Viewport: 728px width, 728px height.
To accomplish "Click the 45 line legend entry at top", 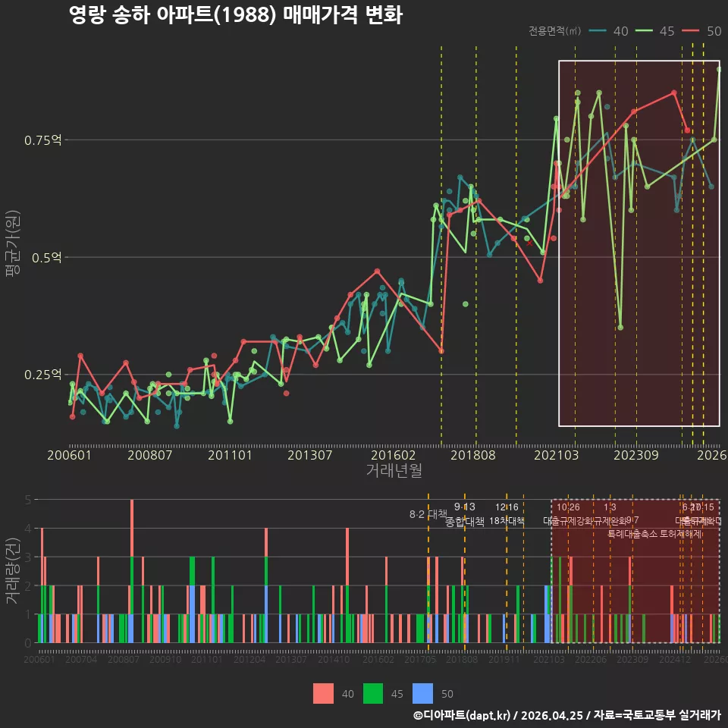I will click(x=654, y=31).
